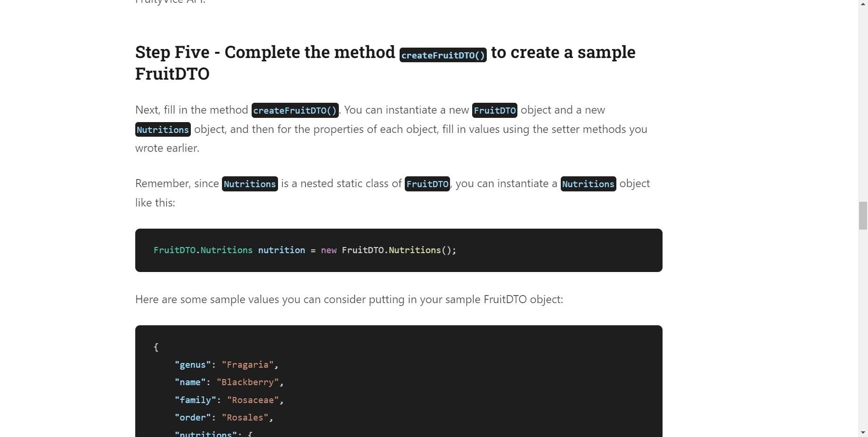The height and width of the screenshot is (437, 868).
Task: Click the createFruitDTO() badge in the body paragraph
Action: [295, 110]
